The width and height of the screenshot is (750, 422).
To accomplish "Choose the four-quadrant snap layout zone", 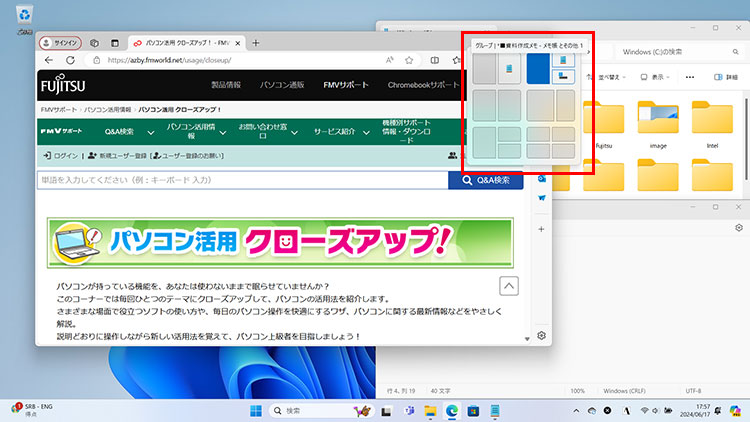I will click(553, 143).
